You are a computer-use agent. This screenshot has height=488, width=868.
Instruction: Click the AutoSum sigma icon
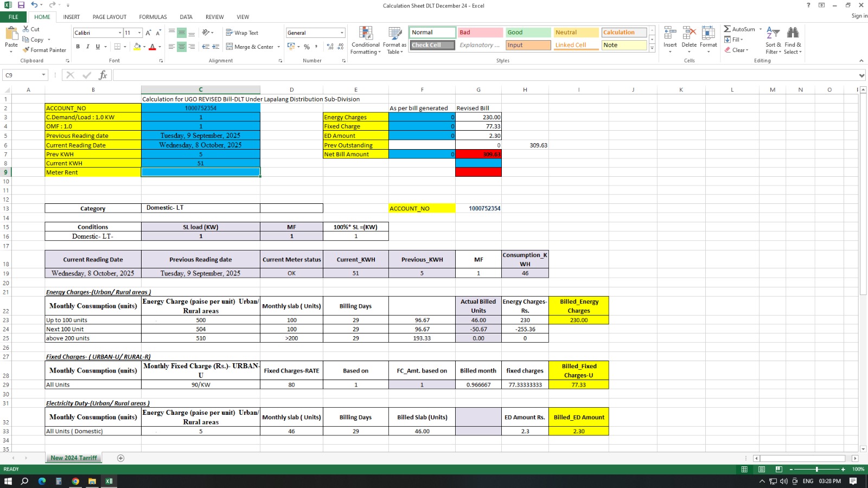coord(727,29)
